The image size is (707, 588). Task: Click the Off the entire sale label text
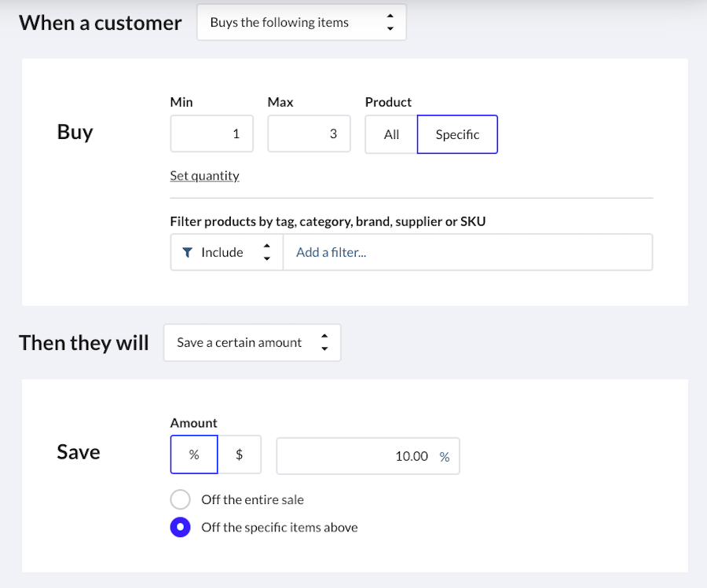(252, 500)
